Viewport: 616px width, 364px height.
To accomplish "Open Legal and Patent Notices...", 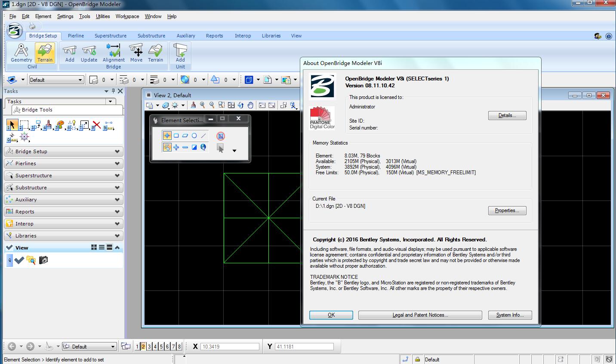I will click(420, 315).
